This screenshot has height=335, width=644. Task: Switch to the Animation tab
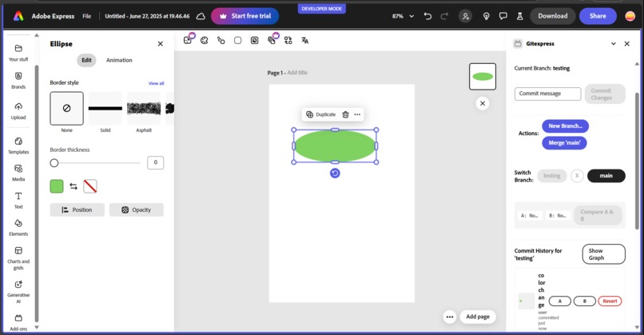click(x=119, y=60)
